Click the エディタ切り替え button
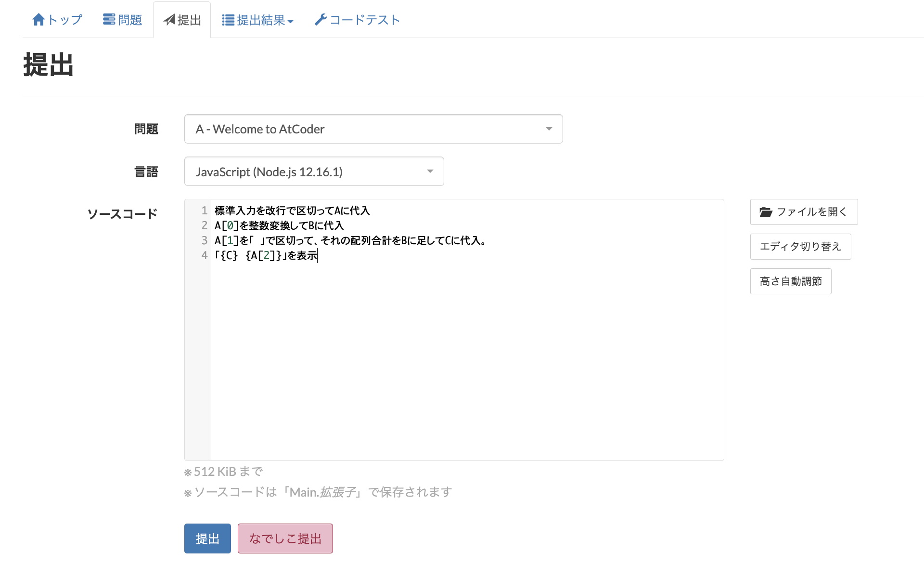The height and width of the screenshot is (578, 924). click(800, 246)
